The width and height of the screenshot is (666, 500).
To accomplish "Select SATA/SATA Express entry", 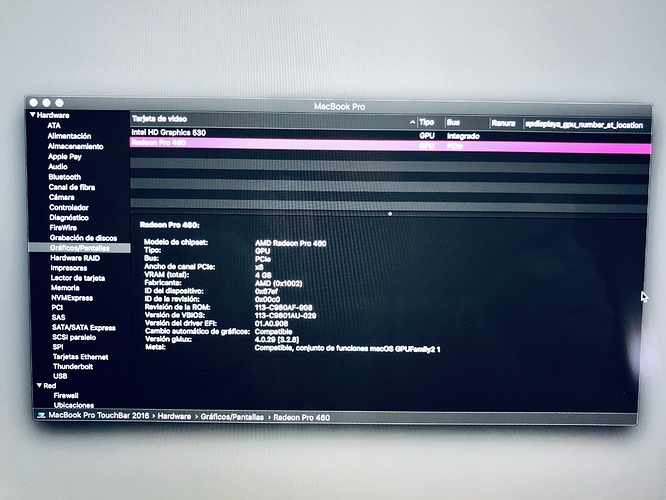I will [x=84, y=328].
